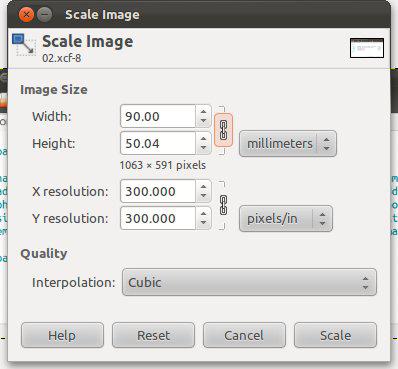Reset values with the Reset button
The height and width of the screenshot is (369, 398).
coord(153,335)
